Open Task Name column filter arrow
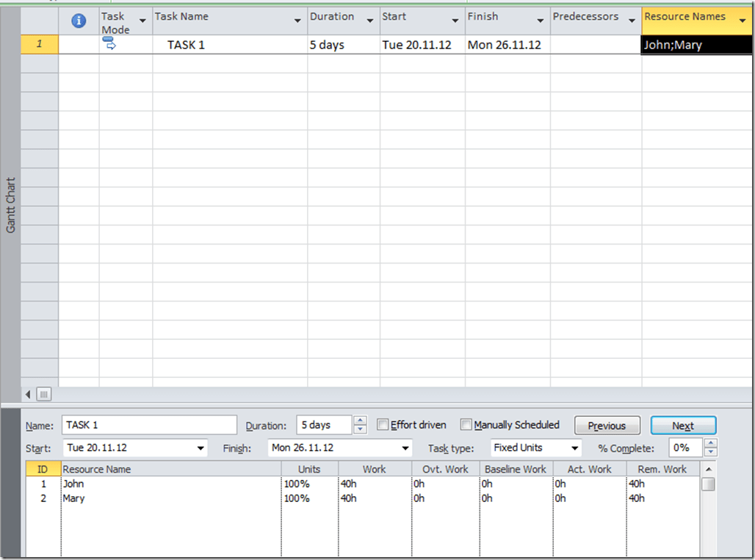755x560 pixels. point(297,21)
